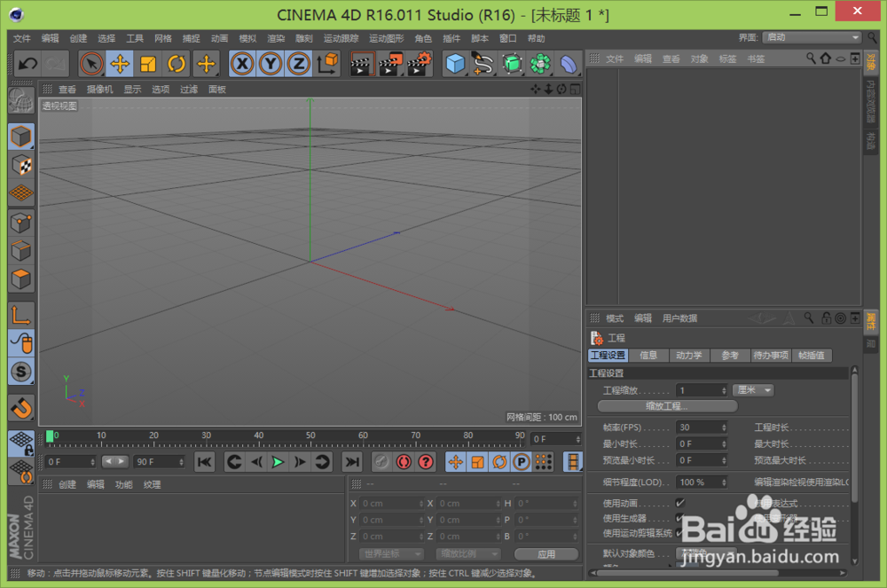Switch to Edges mode icon
The width and height of the screenshot is (887, 588).
(x=21, y=250)
